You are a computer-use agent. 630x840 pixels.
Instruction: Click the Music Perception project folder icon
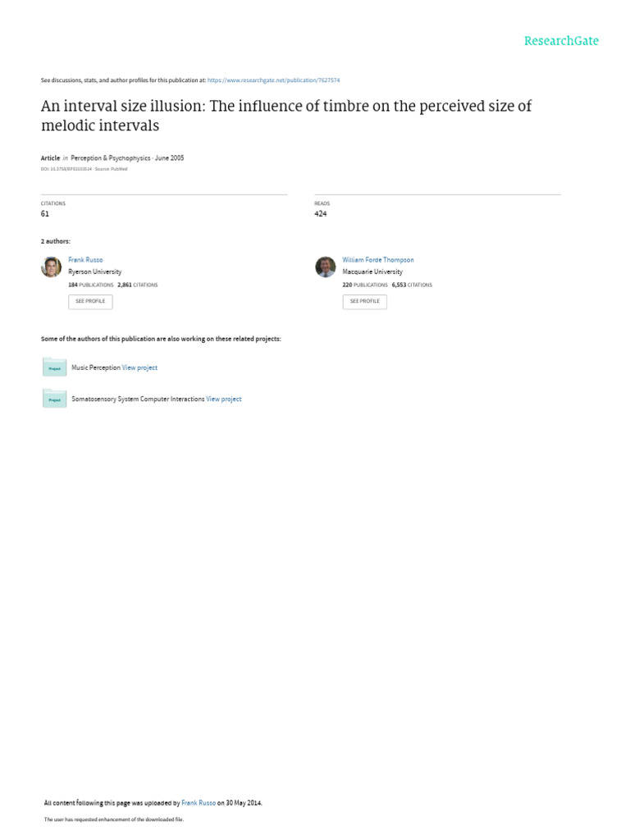coord(54,367)
